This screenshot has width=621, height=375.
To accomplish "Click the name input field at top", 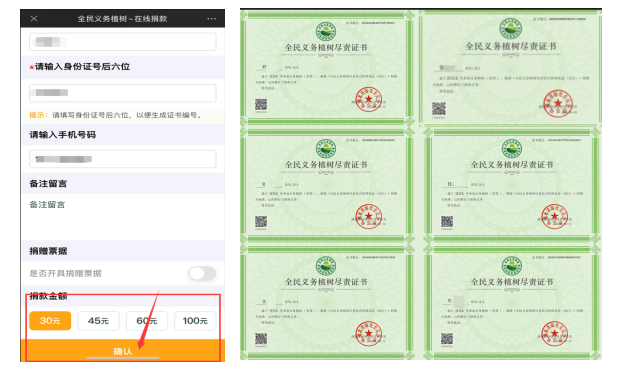I will coord(123,42).
